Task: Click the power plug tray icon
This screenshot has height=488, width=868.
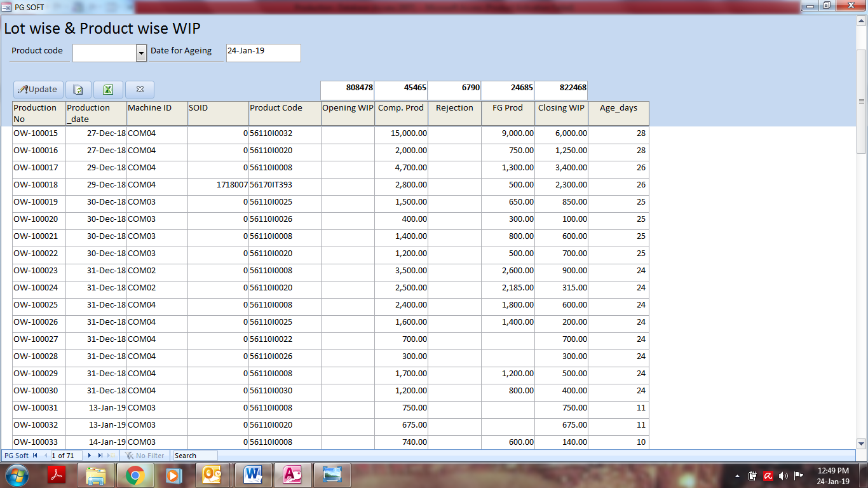Action: (x=753, y=475)
